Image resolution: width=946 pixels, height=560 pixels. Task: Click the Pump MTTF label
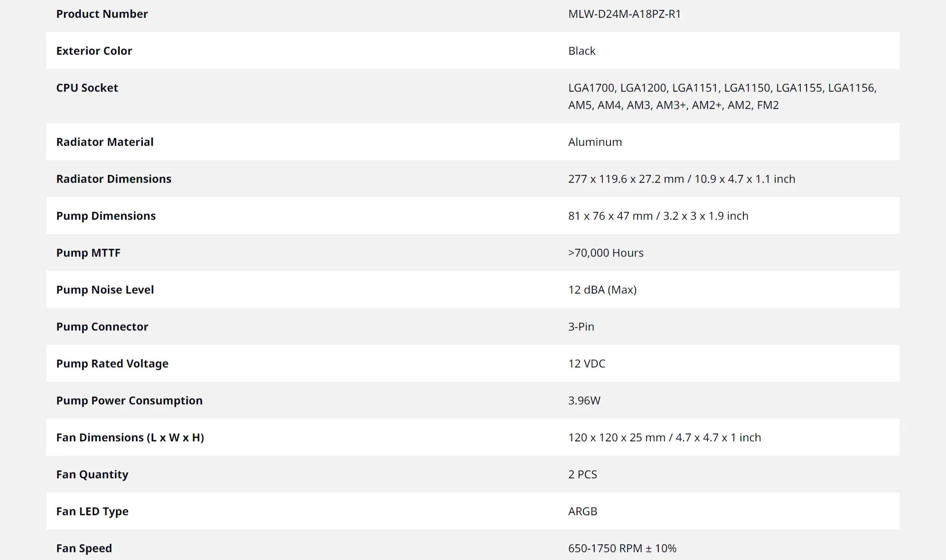tap(88, 253)
